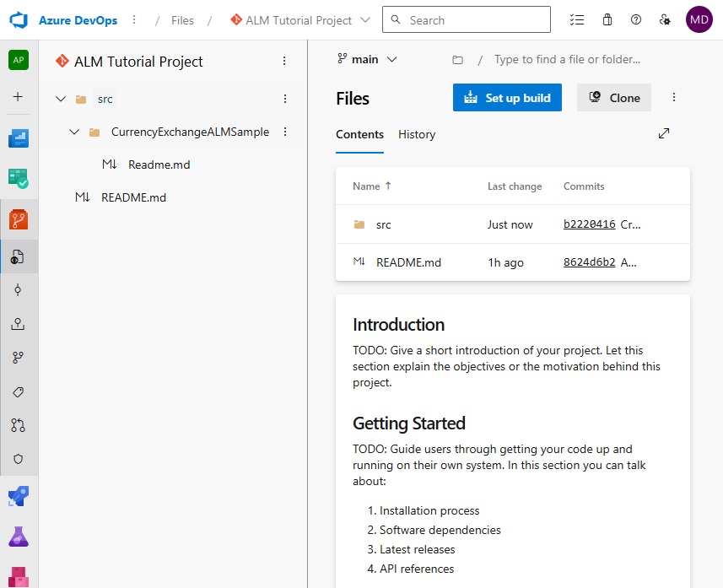Open Pull requests icon in sidebar
723x588 pixels.
coord(18,425)
